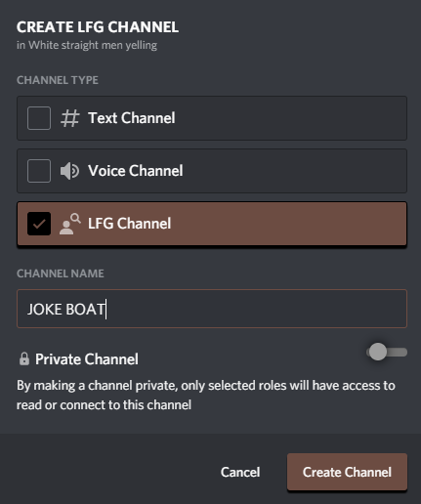421x504 pixels.
Task: Click the padlock icon beside Private Channel
Action: pos(24,358)
